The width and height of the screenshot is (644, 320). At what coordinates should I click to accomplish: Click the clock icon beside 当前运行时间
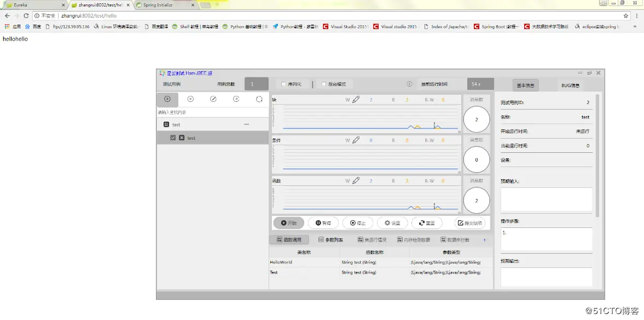[409, 84]
